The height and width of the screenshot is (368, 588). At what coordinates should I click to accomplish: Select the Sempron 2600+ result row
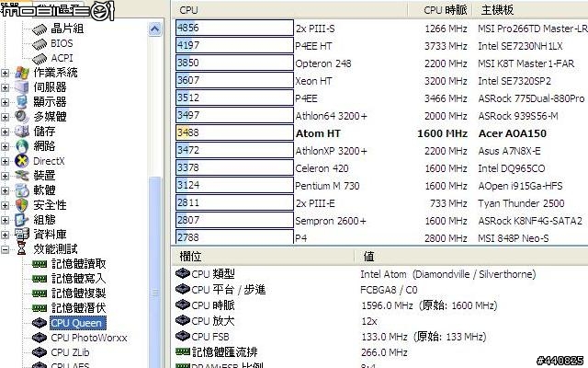(x=381, y=221)
